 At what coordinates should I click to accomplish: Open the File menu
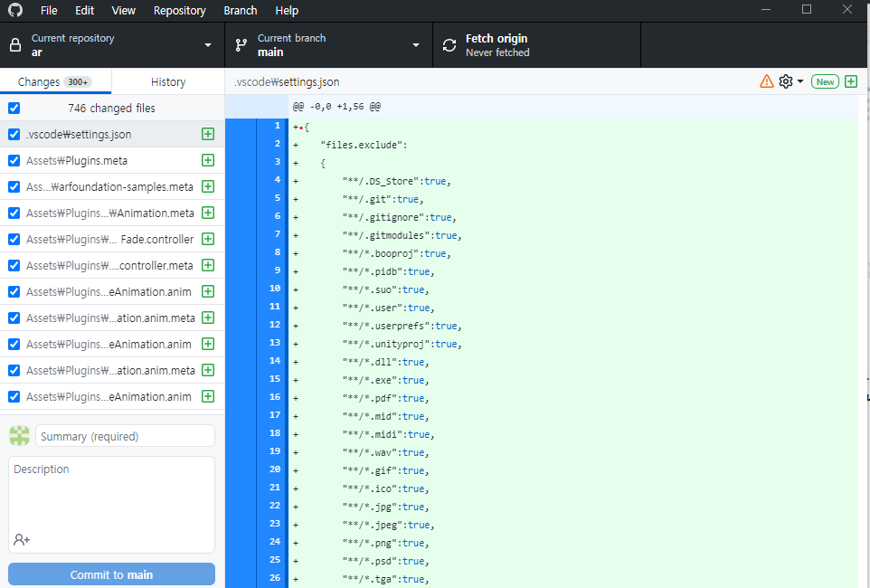49,11
